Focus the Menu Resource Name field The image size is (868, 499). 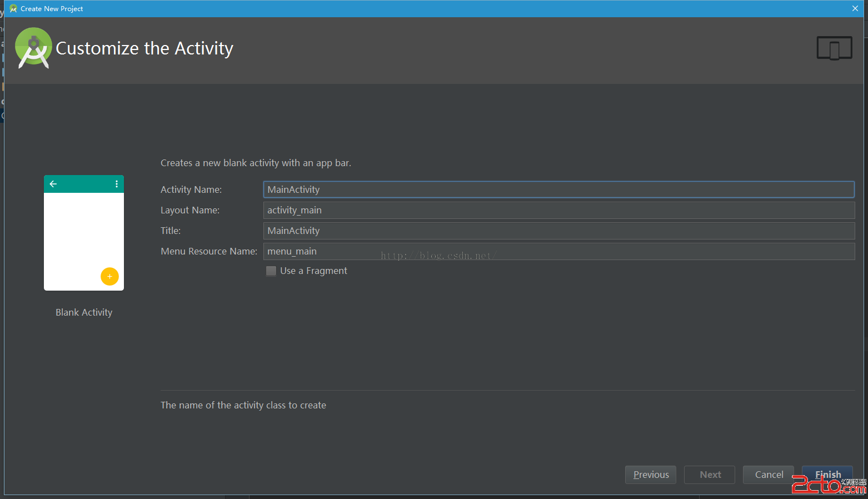[558, 251]
